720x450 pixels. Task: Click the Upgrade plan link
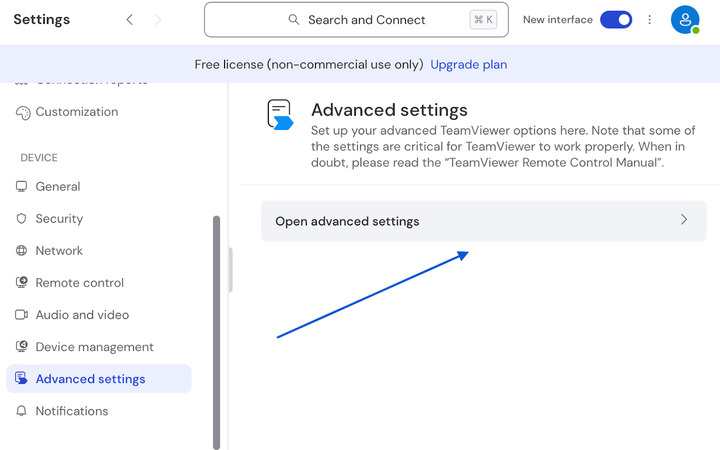tap(468, 64)
